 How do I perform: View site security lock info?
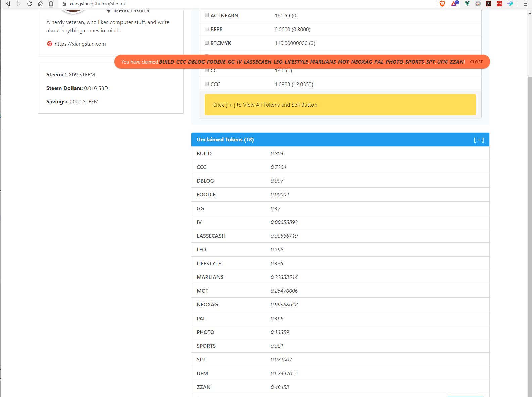[x=64, y=4]
